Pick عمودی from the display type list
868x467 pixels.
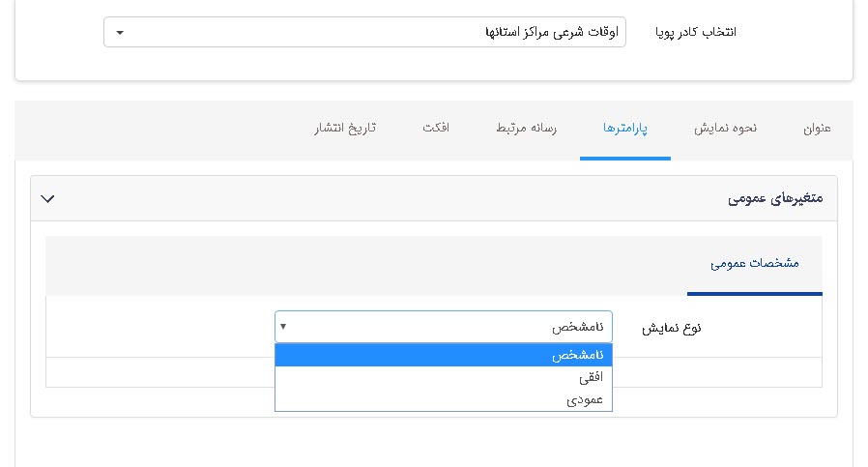[443, 399]
